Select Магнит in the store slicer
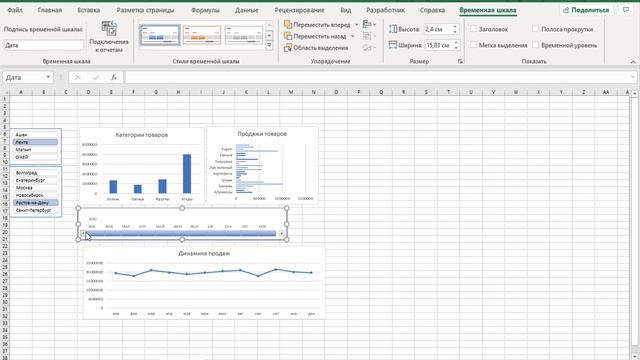Image resolution: width=640 pixels, height=360 pixels. pos(35,149)
